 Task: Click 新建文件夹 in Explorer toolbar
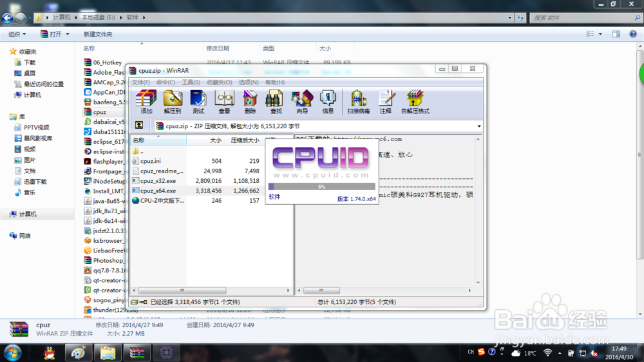pyautogui.click(x=98, y=34)
